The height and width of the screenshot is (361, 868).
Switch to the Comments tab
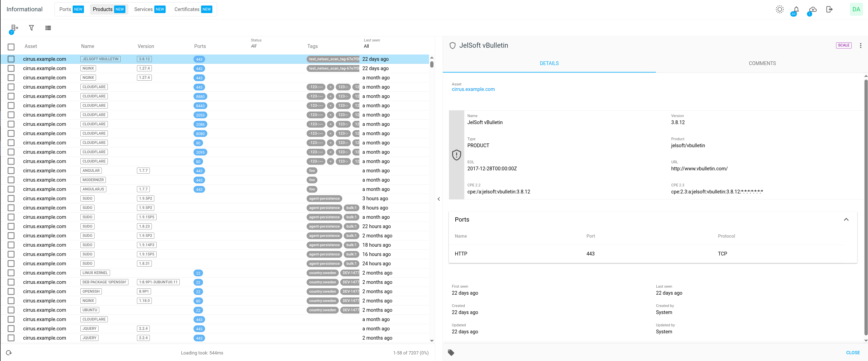[762, 63]
